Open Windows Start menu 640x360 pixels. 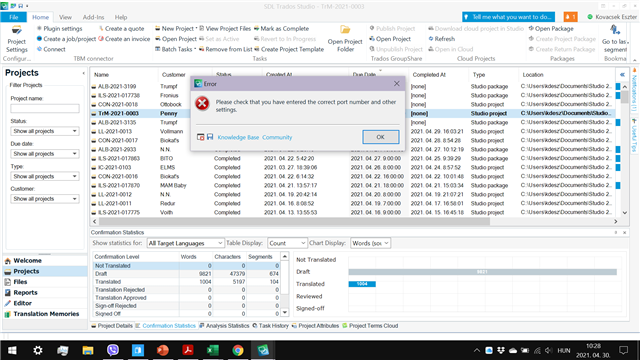coord(12,350)
